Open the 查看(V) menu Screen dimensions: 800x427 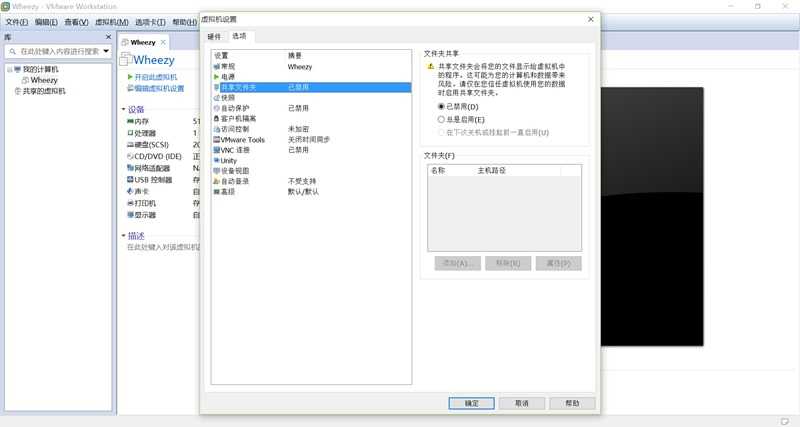[x=77, y=22]
